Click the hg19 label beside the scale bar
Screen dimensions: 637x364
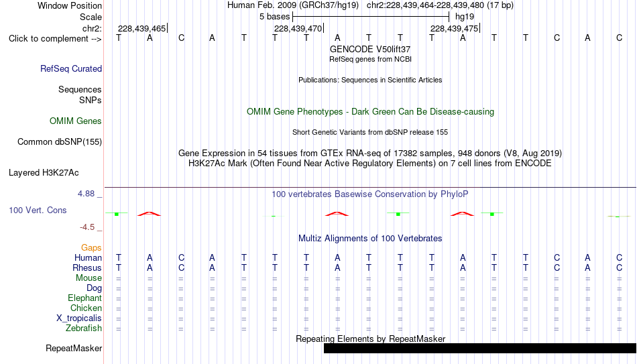(x=465, y=17)
